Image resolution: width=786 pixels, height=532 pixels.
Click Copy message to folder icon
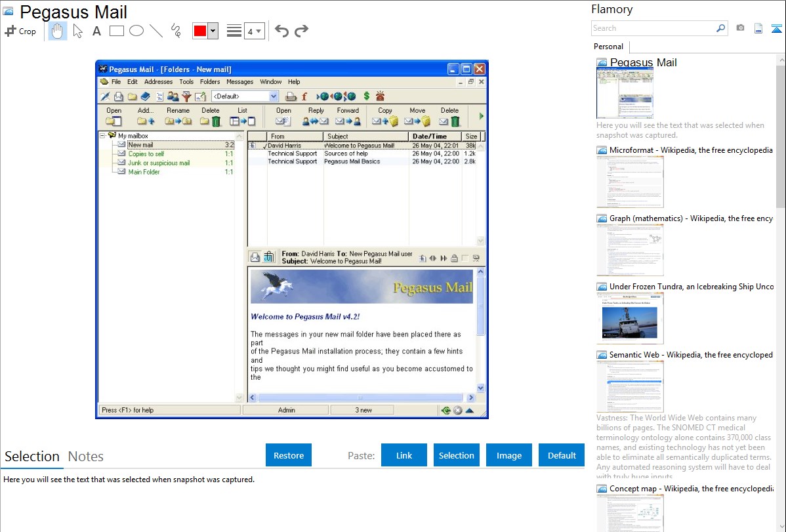pos(385,121)
